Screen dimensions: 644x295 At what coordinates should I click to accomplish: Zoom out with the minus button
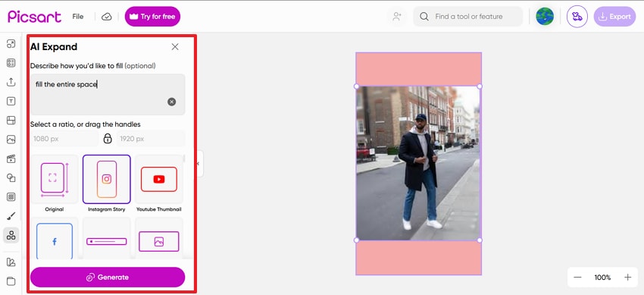click(x=577, y=278)
